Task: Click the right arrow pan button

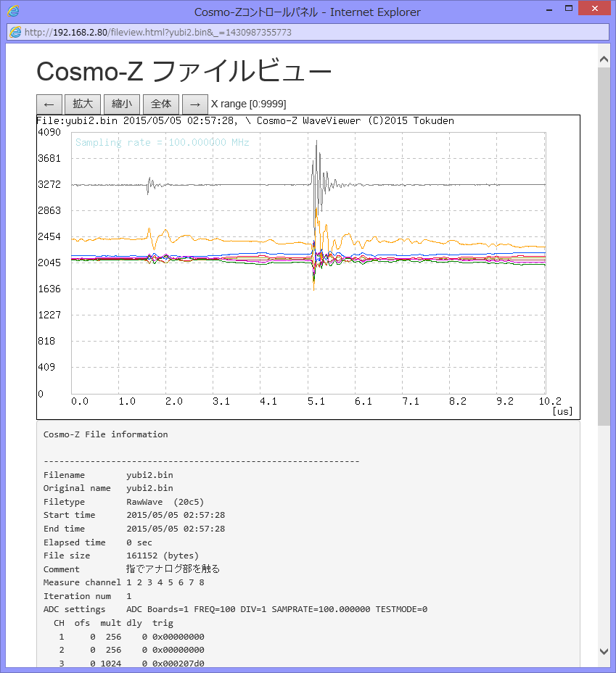Action: (x=194, y=104)
